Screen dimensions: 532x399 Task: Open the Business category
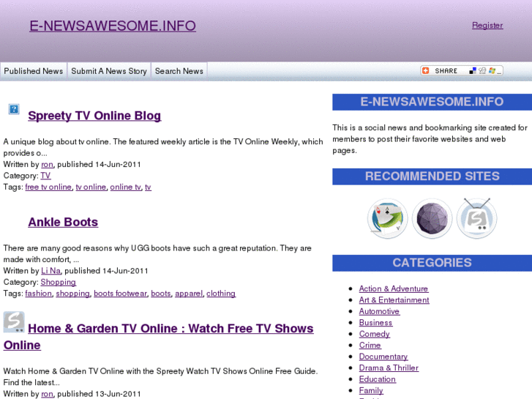[x=375, y=323]
